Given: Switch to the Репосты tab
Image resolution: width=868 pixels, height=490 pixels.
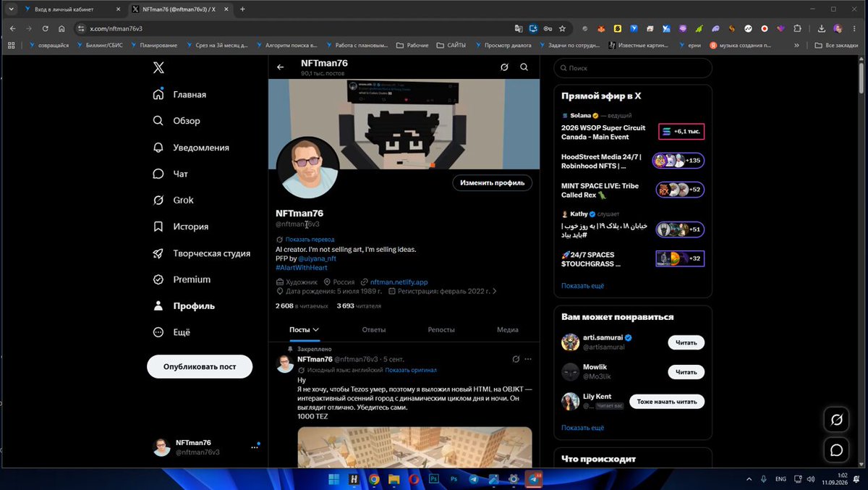Looking at the screenshot, I should click(441, 329).
